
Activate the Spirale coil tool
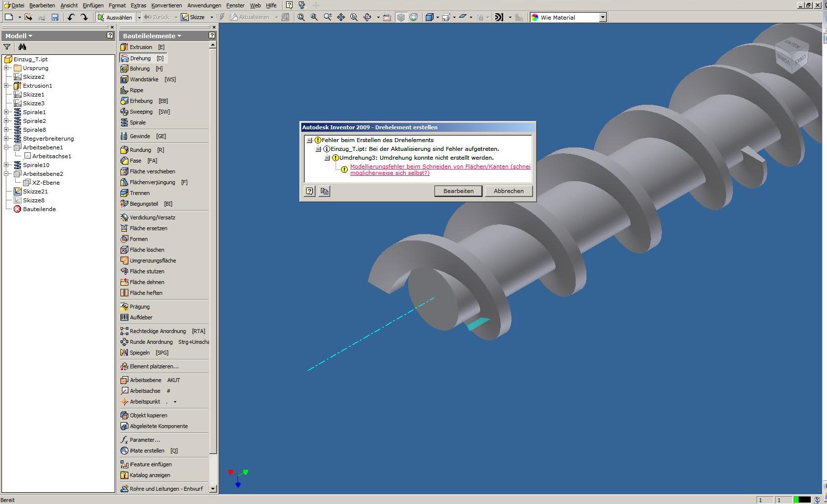point(137,122)
